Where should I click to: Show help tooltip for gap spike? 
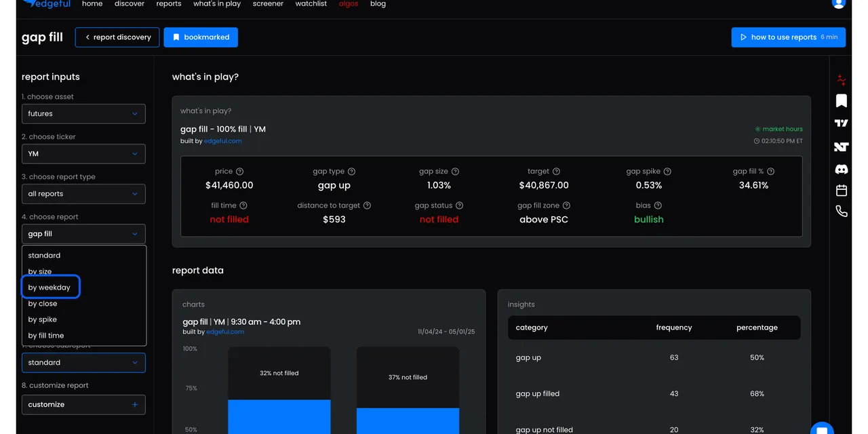pos(667,172)
